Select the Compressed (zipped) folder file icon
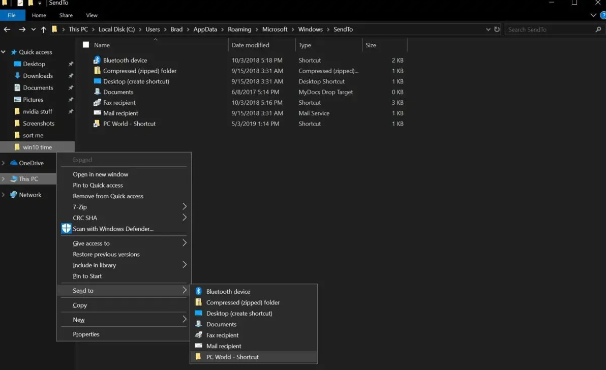The width and height of the screenshot is (606, 370). click(x=97, y=71)
